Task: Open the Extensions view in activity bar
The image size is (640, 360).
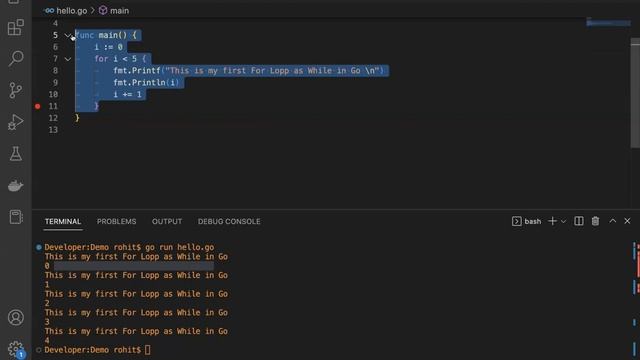Action: click(16, 27)
